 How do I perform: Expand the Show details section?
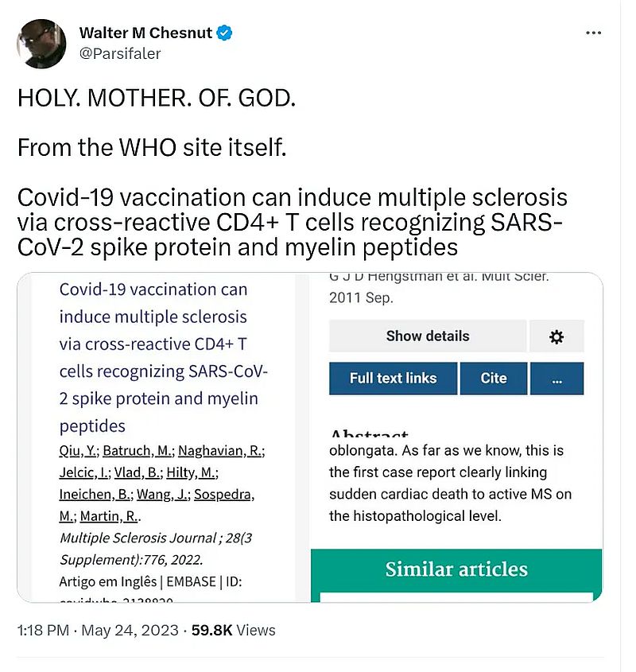[x=428, y=336]
